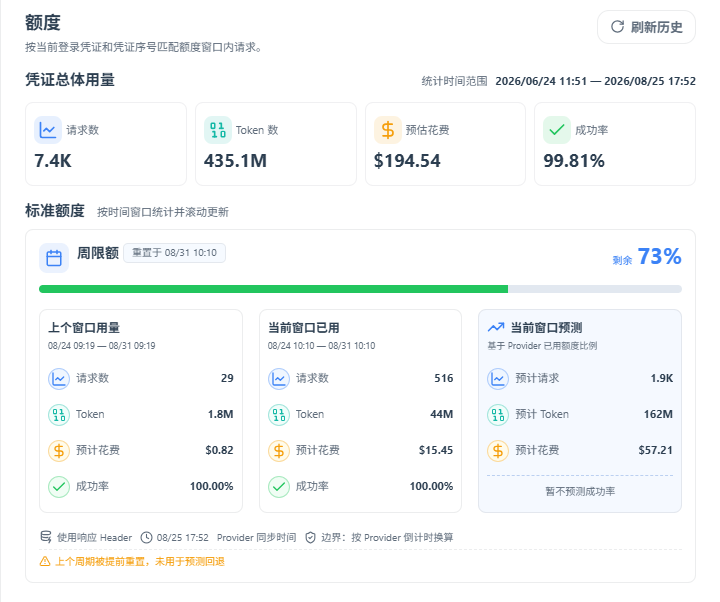Click the 请求数 icon in 上个窗口用量 card
The width and height of the screenshot is (720, 602).
pos(59,379)
